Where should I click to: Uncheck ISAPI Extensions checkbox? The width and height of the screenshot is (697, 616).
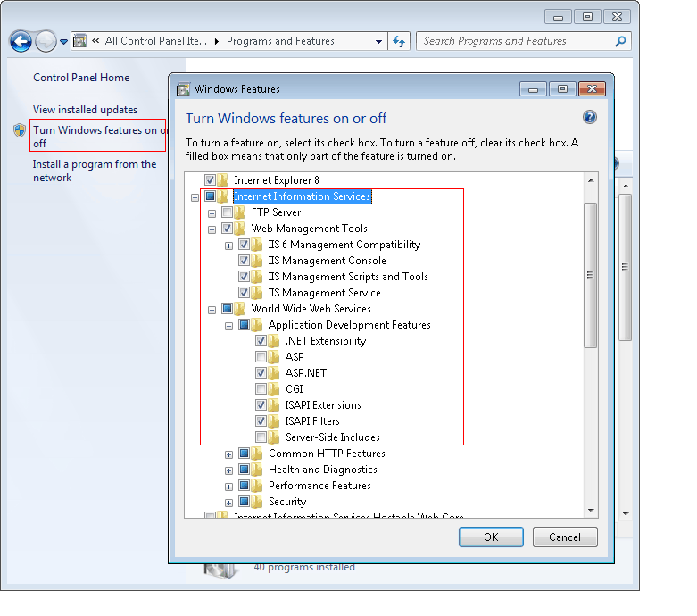click(261, 404)
